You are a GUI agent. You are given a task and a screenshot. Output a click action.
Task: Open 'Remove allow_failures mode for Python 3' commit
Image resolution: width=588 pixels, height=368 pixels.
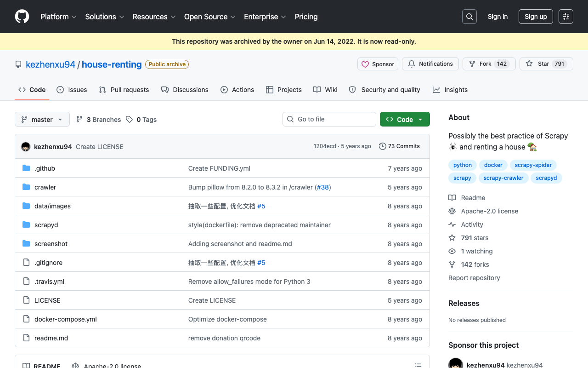[x=249, y=282]
